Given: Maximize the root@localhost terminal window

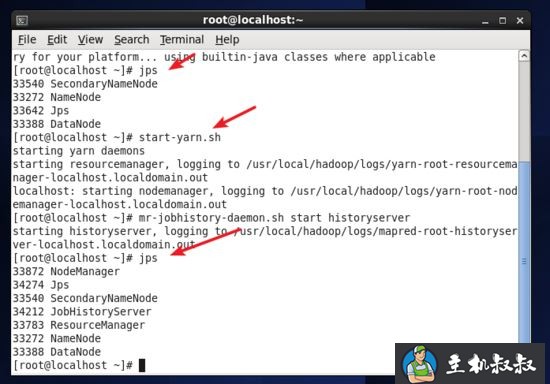Looking at the screenshot, I should pyautogui.click(x=502, y=21).
